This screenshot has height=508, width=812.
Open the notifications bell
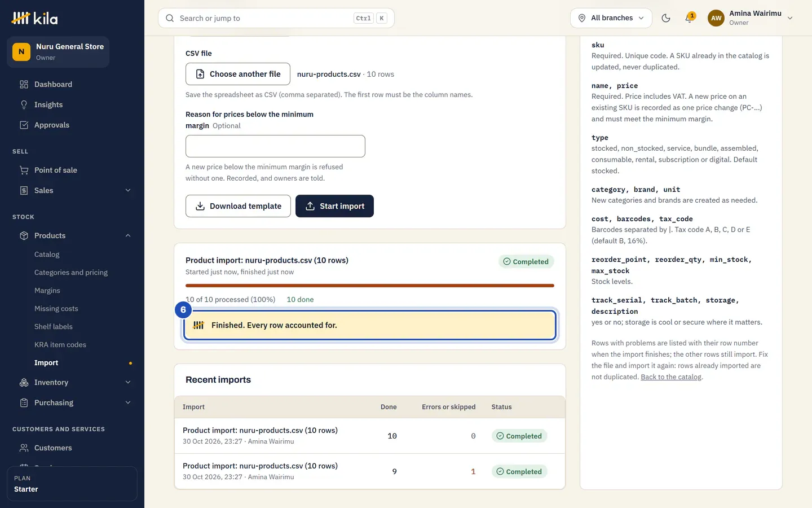coord(689,18)
